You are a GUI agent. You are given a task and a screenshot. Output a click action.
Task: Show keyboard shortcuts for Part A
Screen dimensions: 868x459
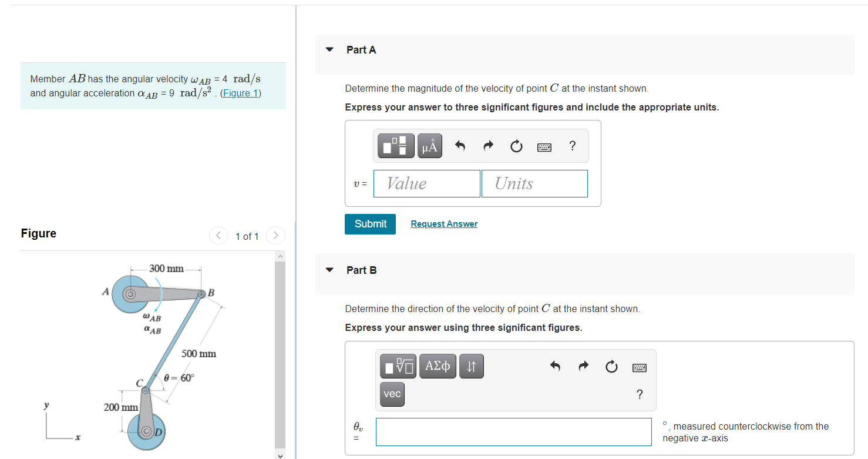tap(544, 147)
